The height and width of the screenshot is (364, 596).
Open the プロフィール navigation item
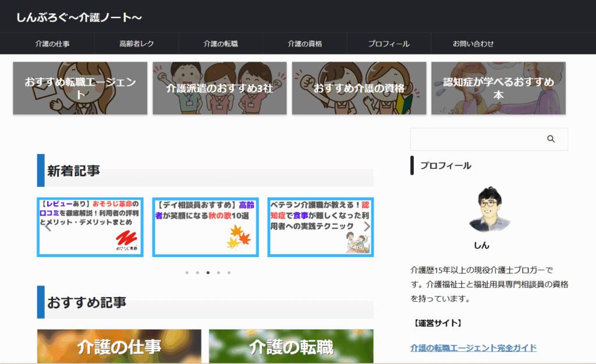click(389, 44)
